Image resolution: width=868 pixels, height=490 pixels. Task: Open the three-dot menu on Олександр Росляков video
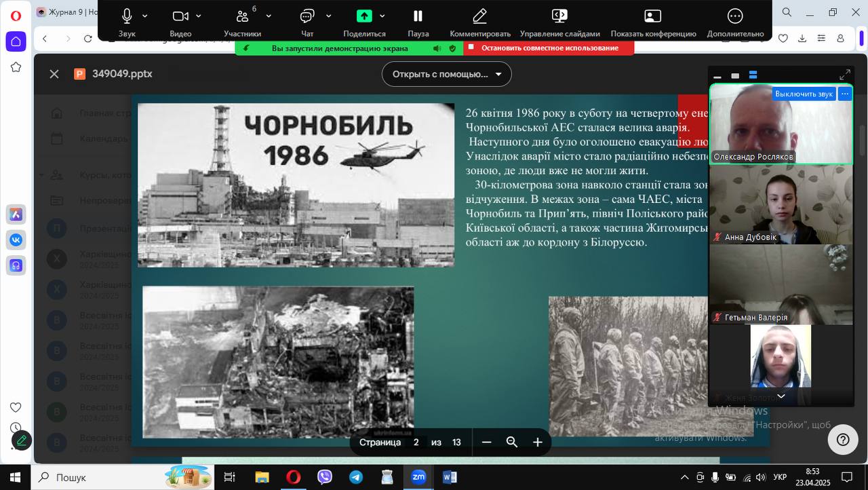click(845, 94)
